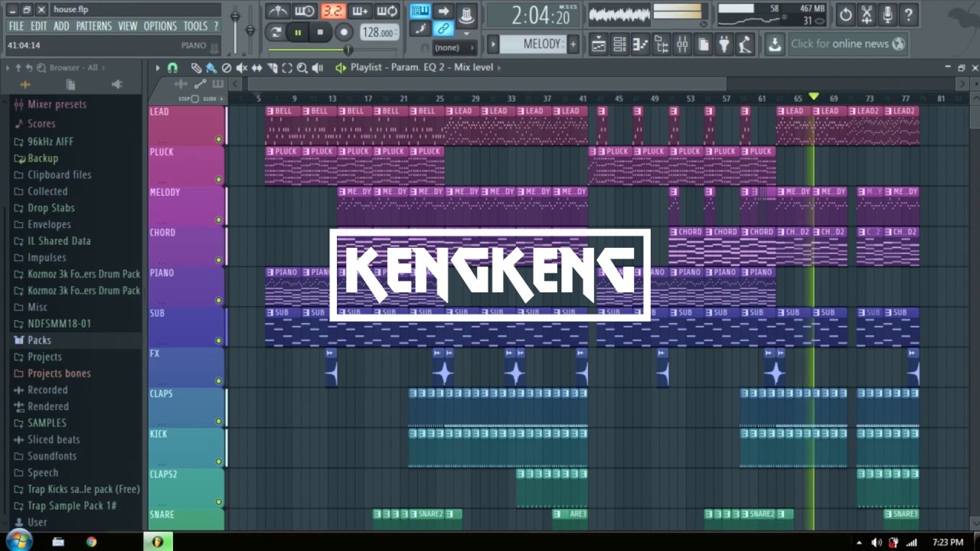The height and width of the screenshot is (551, 980).
Task: Select the playlist Select tool
Action: coord(287,68)
